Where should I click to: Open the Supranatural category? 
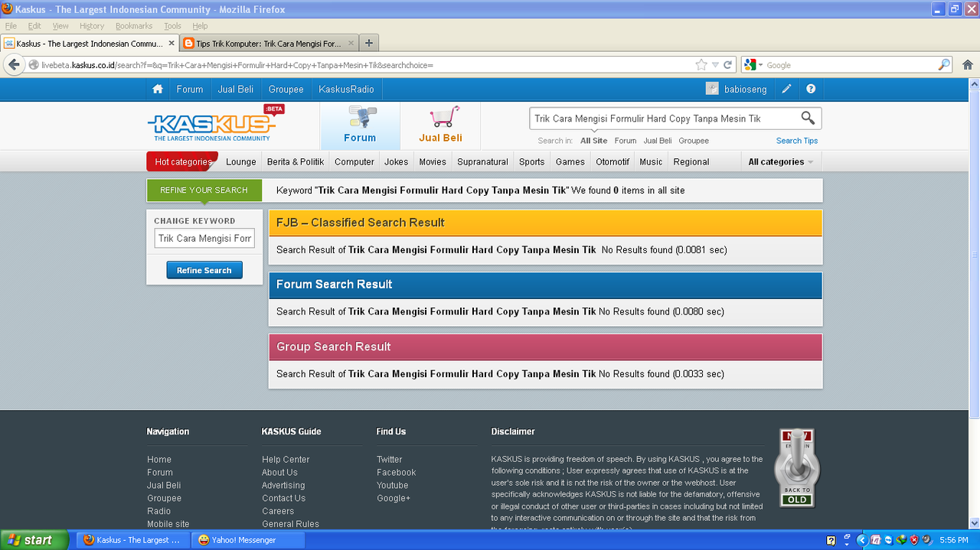pyautogui.click(x=482, y=161)
